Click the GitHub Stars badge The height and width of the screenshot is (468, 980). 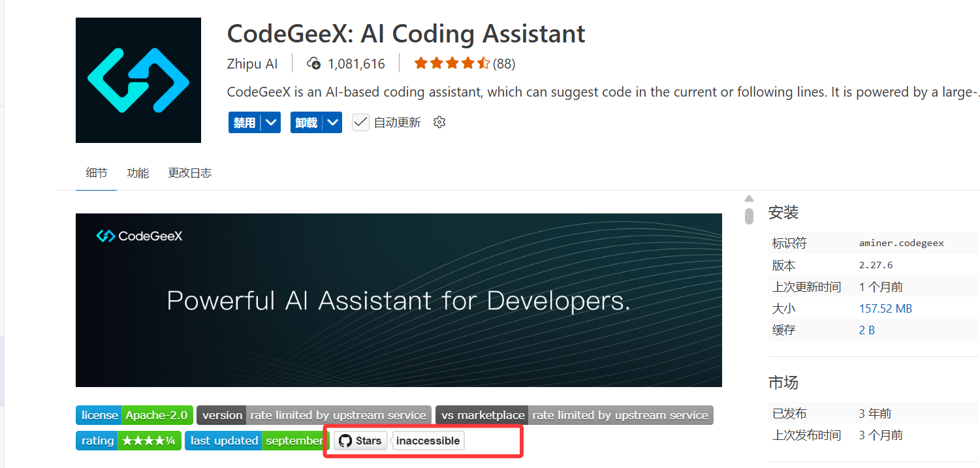pos(361,441)
